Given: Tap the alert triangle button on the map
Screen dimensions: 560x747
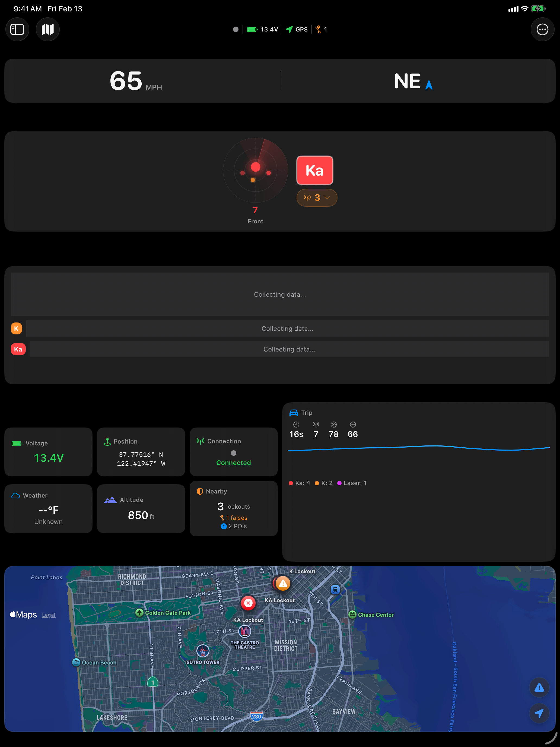Looking at the screenshot, I should 539,687.
